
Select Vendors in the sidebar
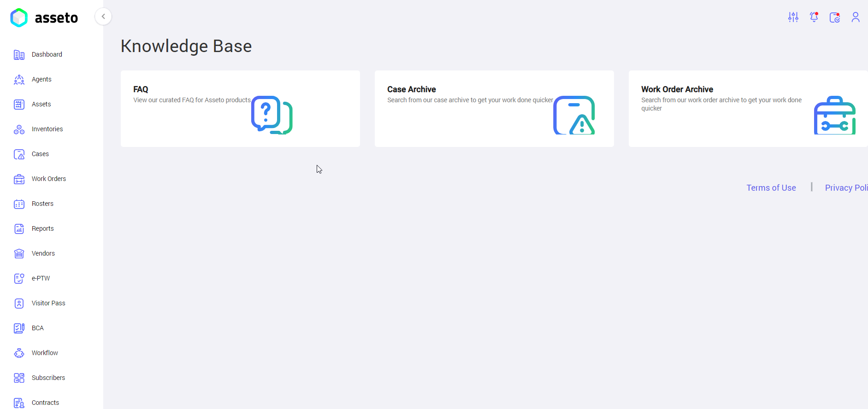pos(43,253)
